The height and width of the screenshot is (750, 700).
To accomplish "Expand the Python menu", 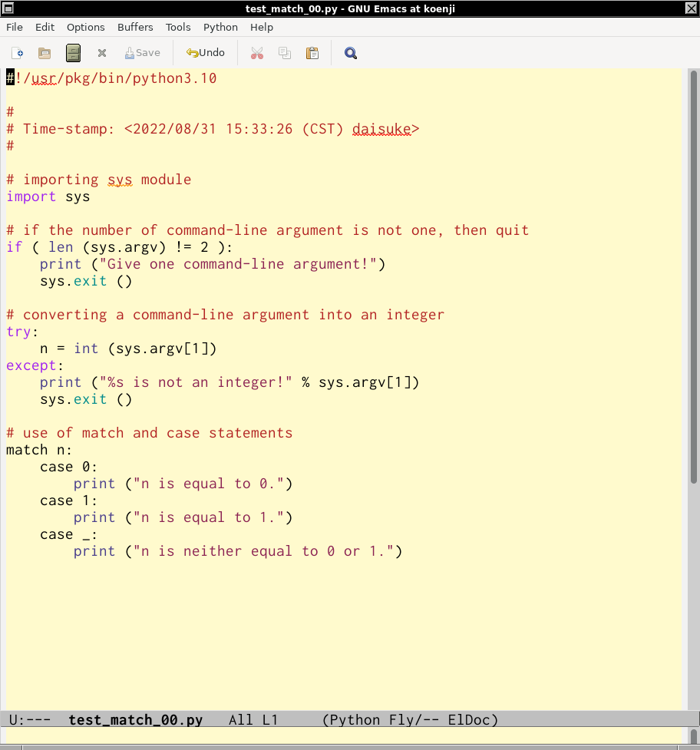I will click(220, 27).
